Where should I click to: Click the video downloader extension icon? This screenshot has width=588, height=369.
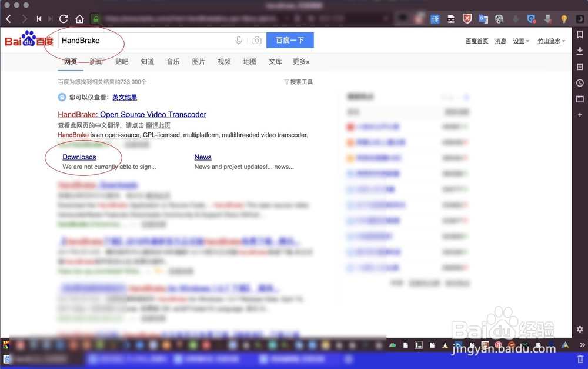pyautogui.click(x=499, y=19)
